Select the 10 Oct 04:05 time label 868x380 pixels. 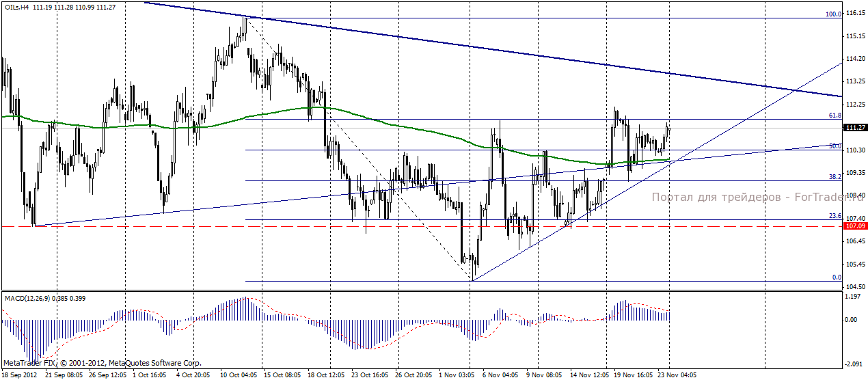pyautogui.click(x=239, y=375)
